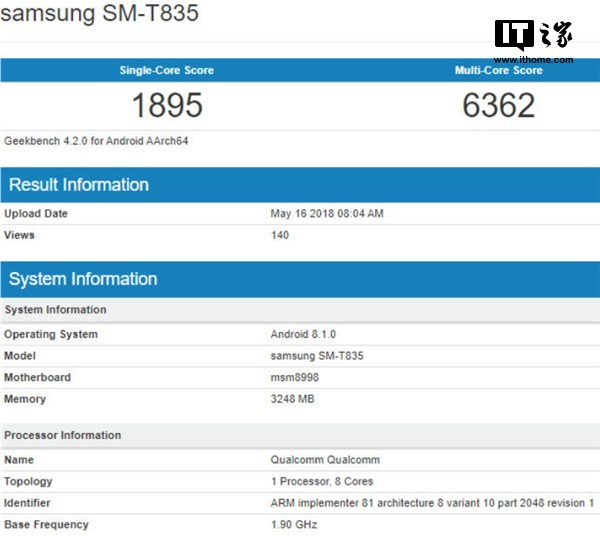Select the 'Single-Core Score' header label
This screenshot has width=600, height=536.
[x=166, y=70]
